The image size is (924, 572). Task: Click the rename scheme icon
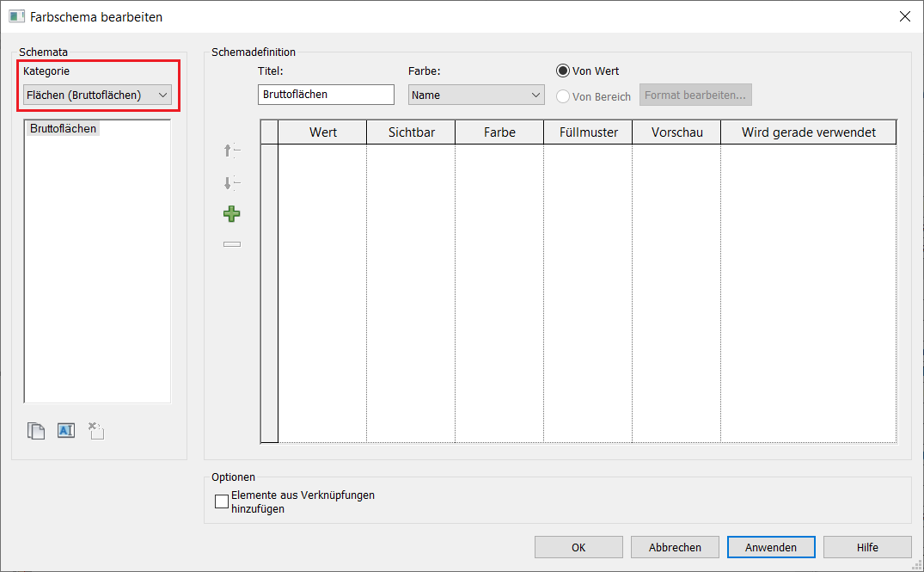(66, 430)
